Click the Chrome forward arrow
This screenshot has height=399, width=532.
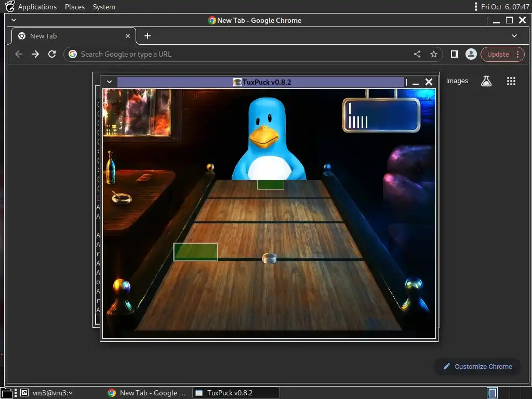pos(35,54)
